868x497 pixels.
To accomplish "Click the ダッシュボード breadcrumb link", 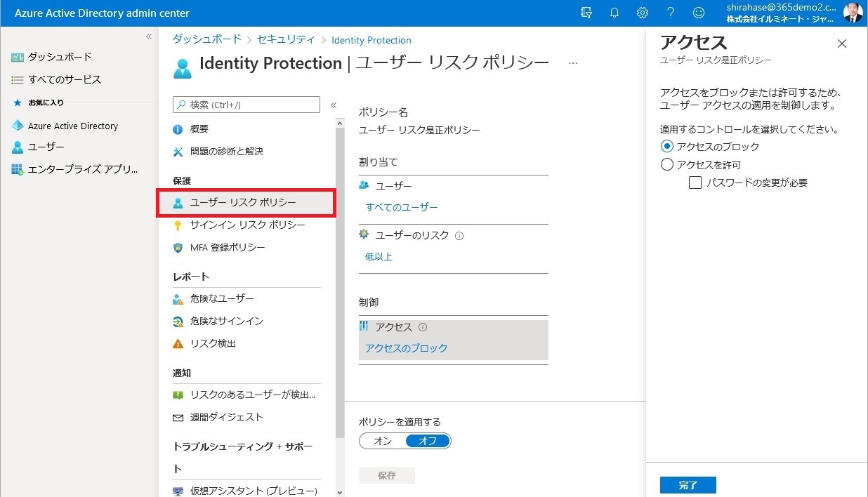I will pyautogui.click(x=207, y=40).
